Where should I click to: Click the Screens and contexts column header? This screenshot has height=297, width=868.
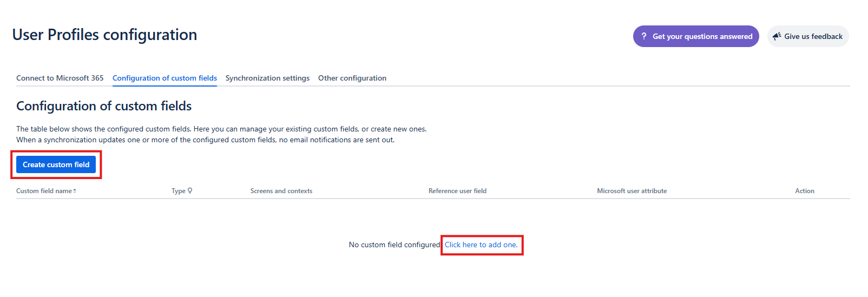coord(281,191)
